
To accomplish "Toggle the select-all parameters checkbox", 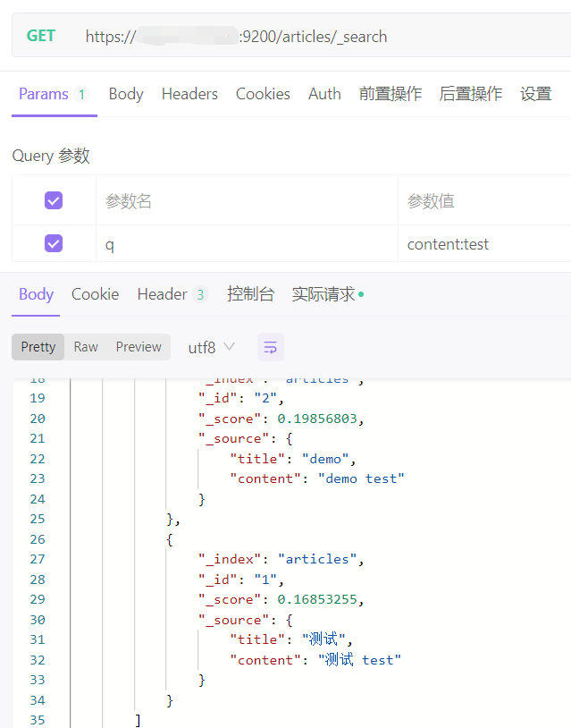I will click(x=54, y=200).
